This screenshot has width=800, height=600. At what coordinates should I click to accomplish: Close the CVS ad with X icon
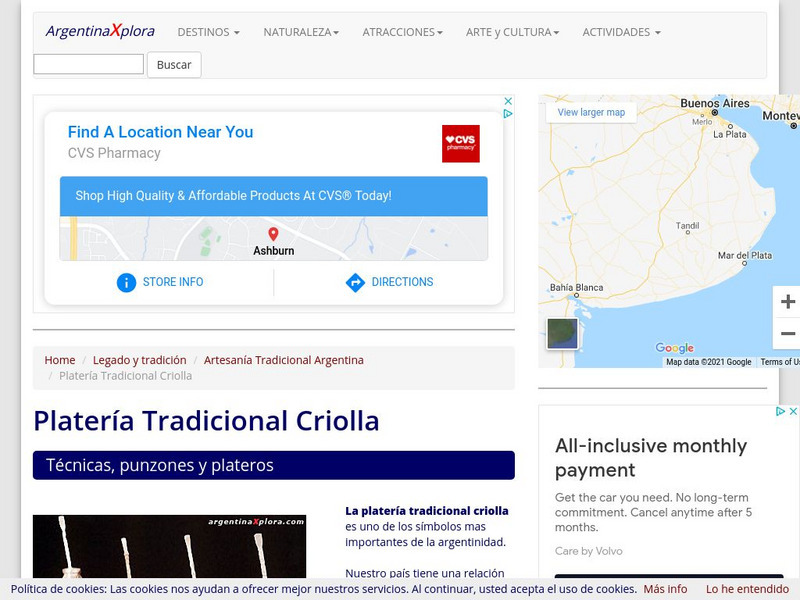[508, 101]
